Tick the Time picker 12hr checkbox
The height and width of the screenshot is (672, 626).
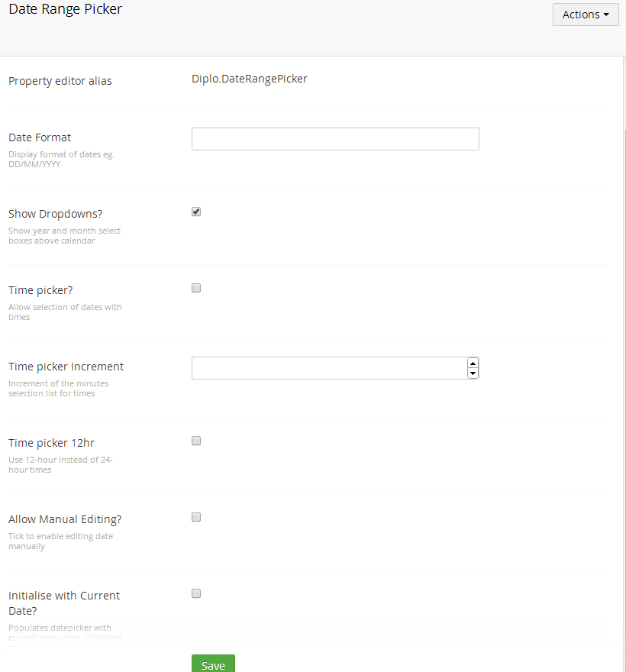[x=196, y=441]
